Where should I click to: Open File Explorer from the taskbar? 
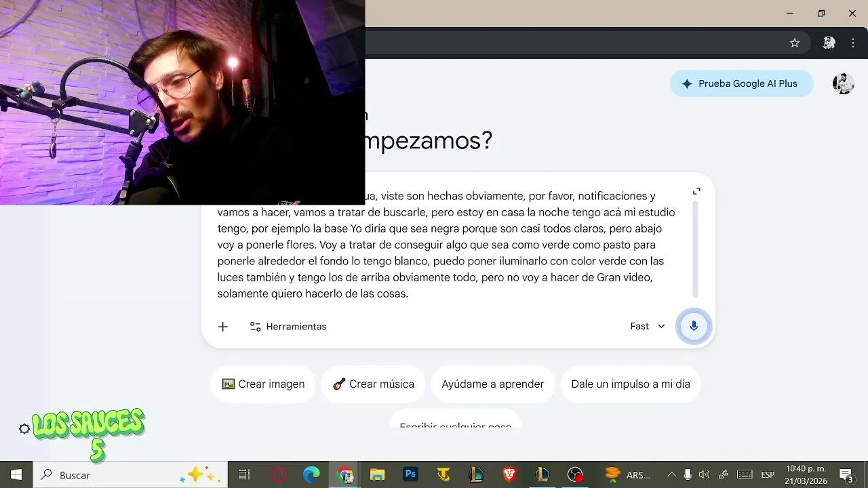coord(377,475)
